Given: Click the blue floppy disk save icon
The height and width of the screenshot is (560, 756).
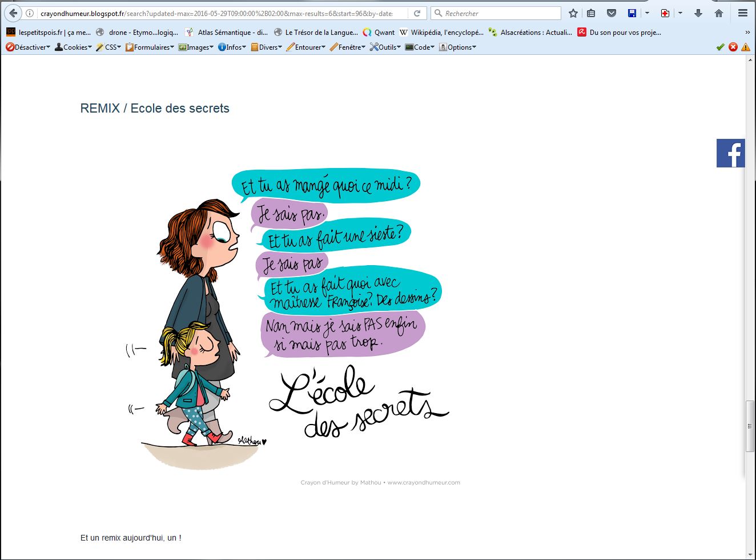Looking at the screenshot, I should [x=632, y=13].
